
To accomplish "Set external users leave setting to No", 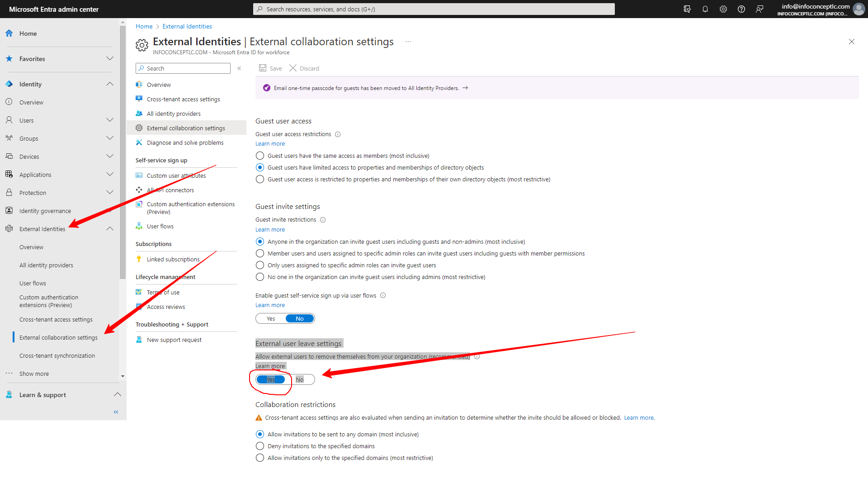I will coord(300,379).
